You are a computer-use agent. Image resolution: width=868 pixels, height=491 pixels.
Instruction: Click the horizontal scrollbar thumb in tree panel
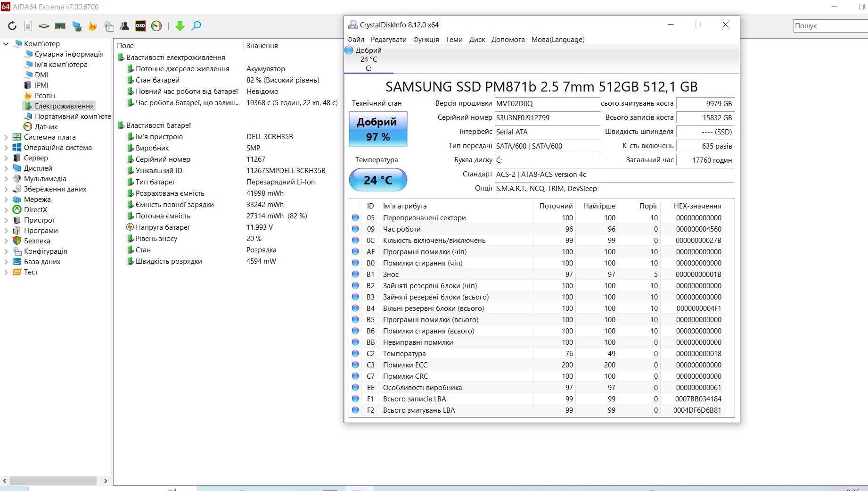pos(53,481)
